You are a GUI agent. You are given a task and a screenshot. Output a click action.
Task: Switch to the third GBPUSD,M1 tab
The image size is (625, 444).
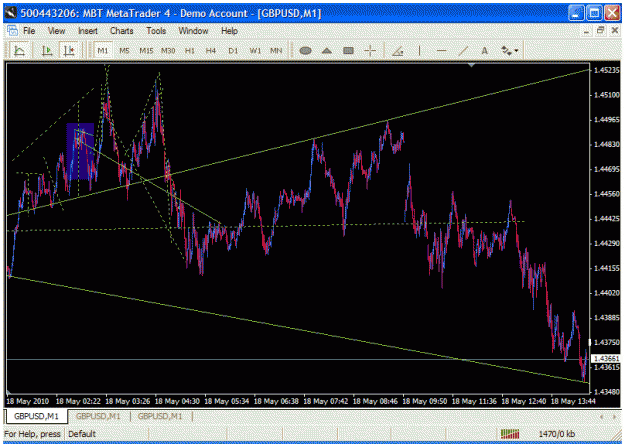tap(160, 416)
